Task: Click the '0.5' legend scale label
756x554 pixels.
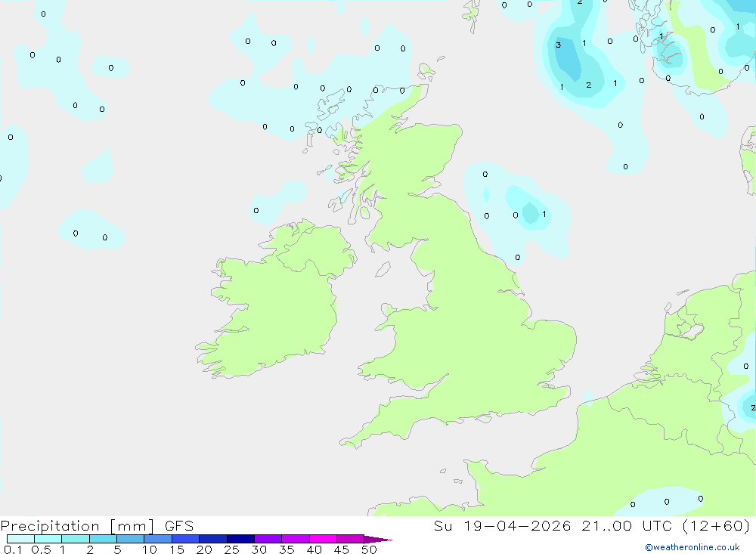Action: click(x=41, y=549)
